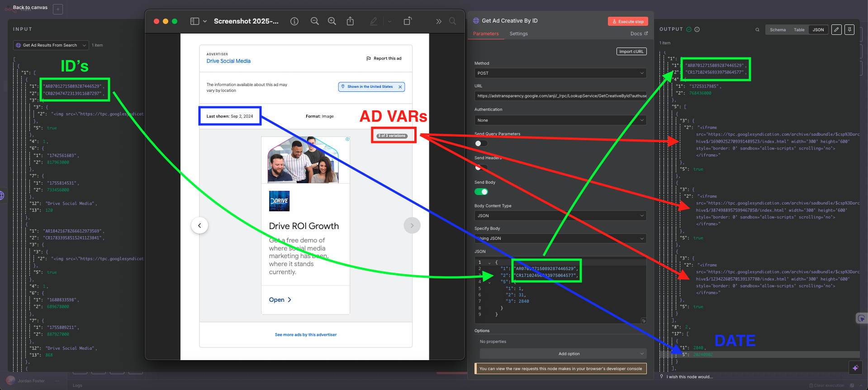
Task: Toggle the Send Headers switch
Action: tap(481, 167)
